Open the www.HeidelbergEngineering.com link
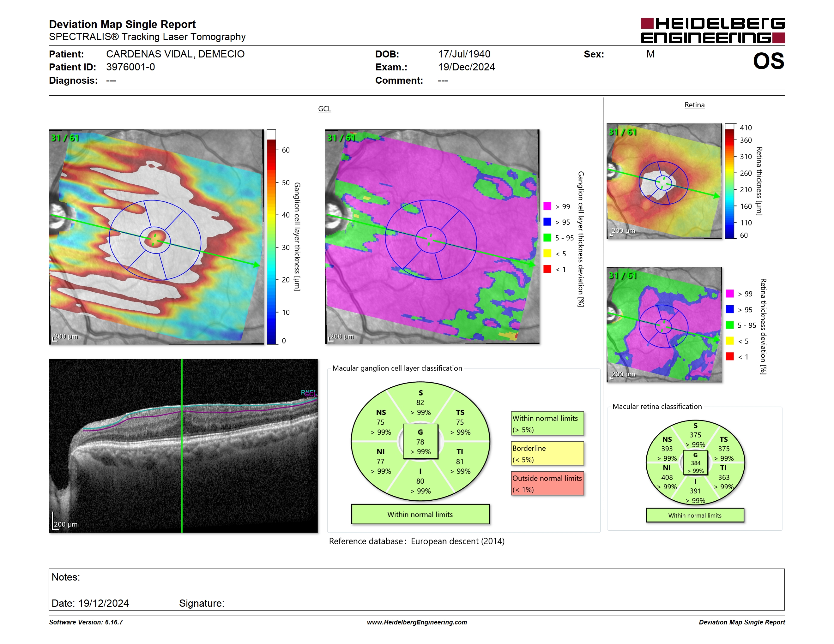The height and width of the screenshot is (644, 834). 417,622
